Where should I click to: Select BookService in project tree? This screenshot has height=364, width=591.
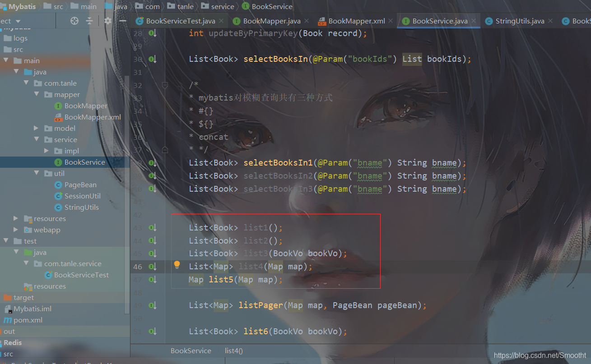pyautogui.click(x=84, y=162)
